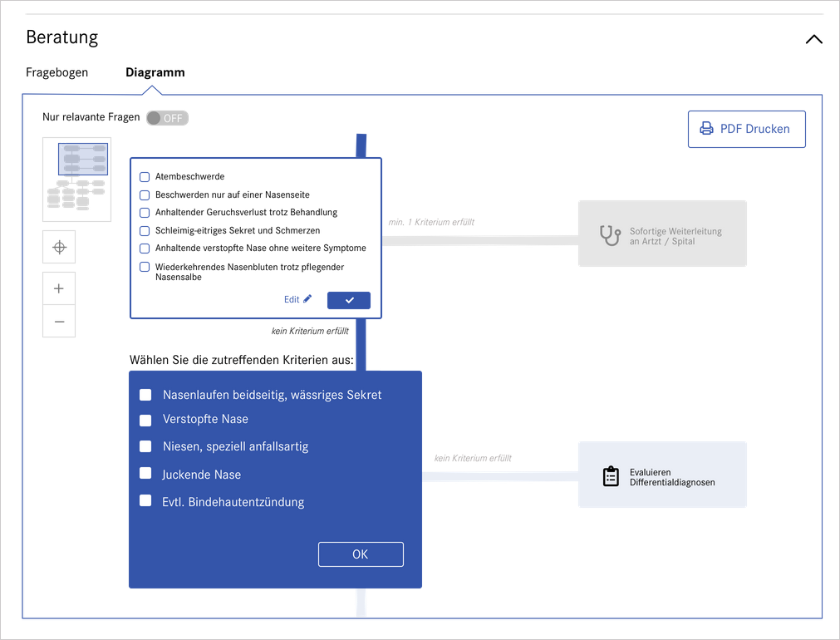Select the Diagramm tab
This screenshot has width=840, height=640.
coord(155,72)
